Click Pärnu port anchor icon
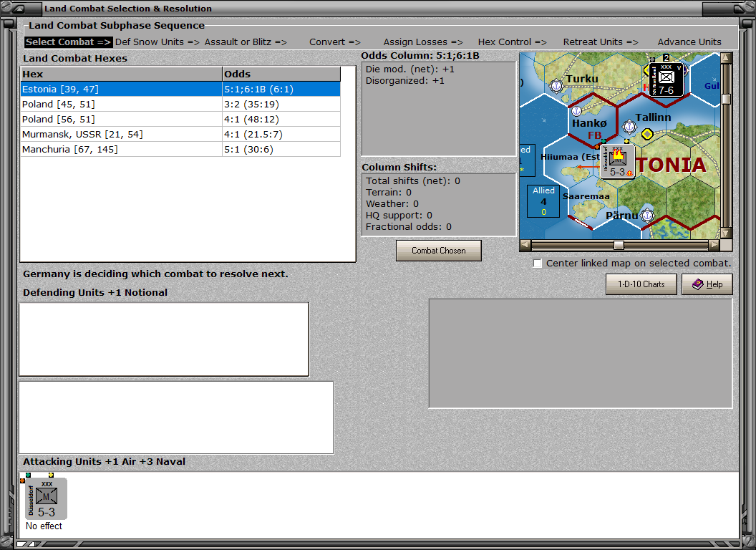 (647, 215)
